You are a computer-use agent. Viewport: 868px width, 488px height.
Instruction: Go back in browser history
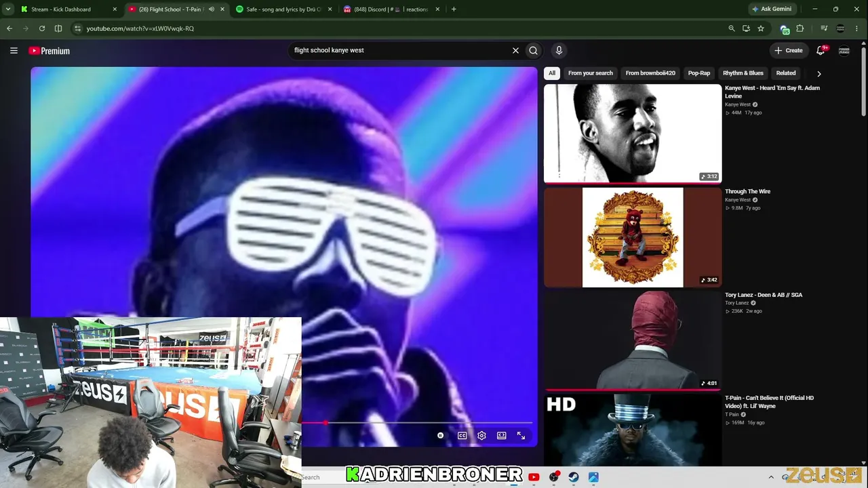click(9, 28)
